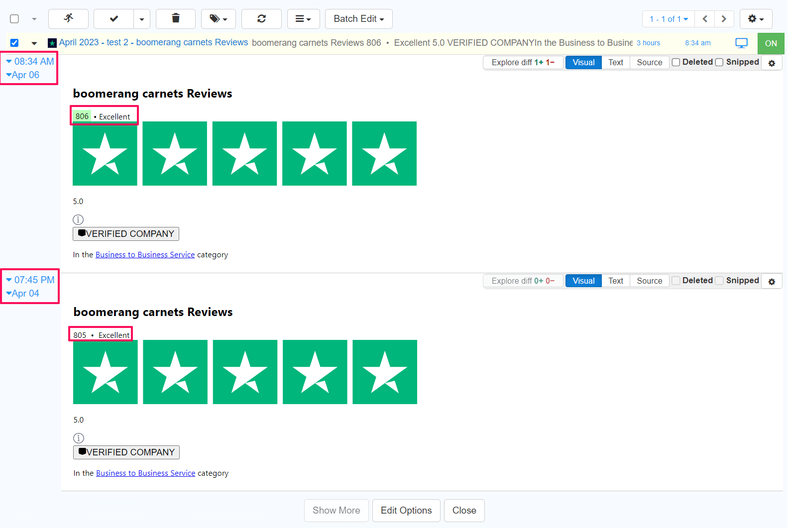Toggle the select-all checkbox in toolbar
Viewport: 789px width, 532px height.
(x=14, y=19)
